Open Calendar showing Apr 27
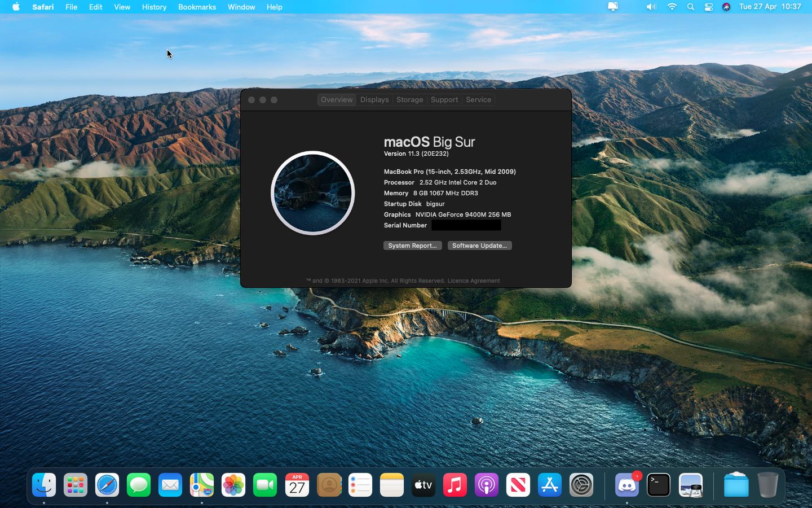The height and width of the screenshot is (508, 812). click(x=297, y=485)
